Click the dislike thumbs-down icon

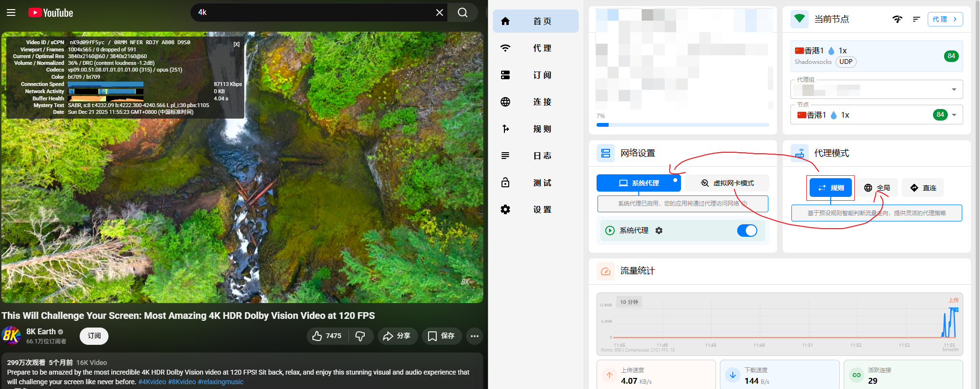point(360,336)
